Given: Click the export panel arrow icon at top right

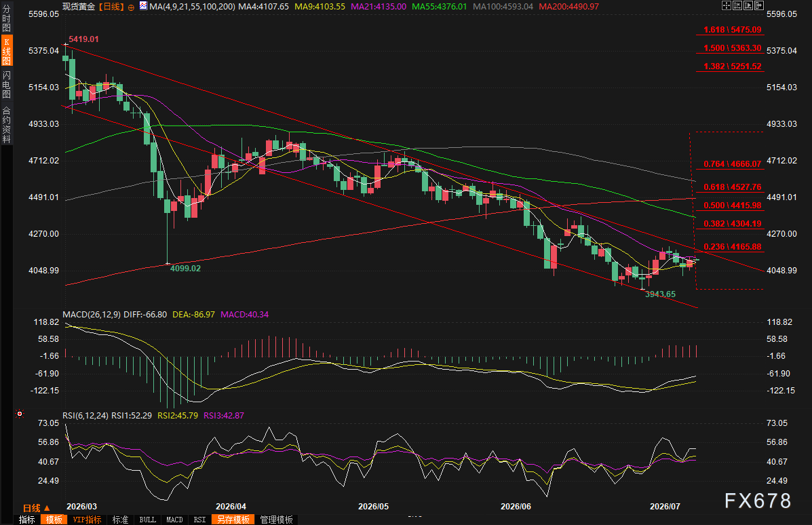Looking at the screenshot, I should pyautogui.click(x=759, y=5).
